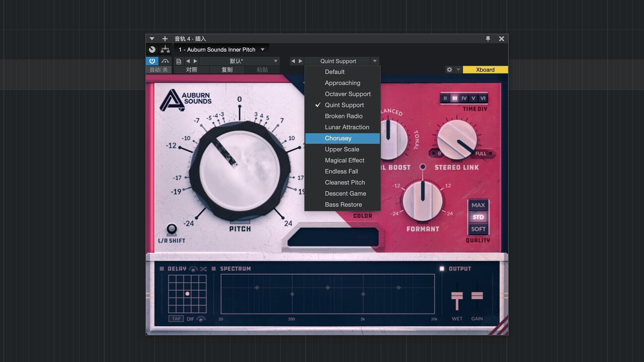Choose the Magical Effect preset

[x=342, y=160]
